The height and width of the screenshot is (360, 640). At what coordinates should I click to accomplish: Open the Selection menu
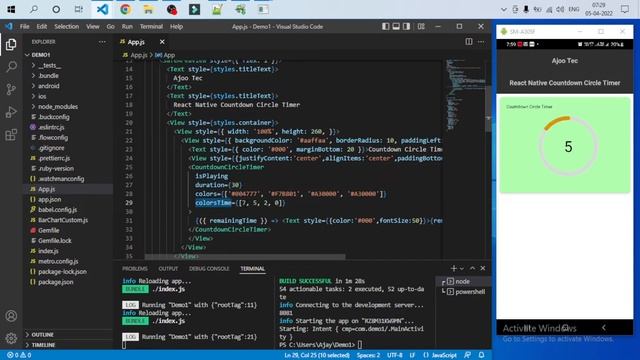[x=67, y=27]
